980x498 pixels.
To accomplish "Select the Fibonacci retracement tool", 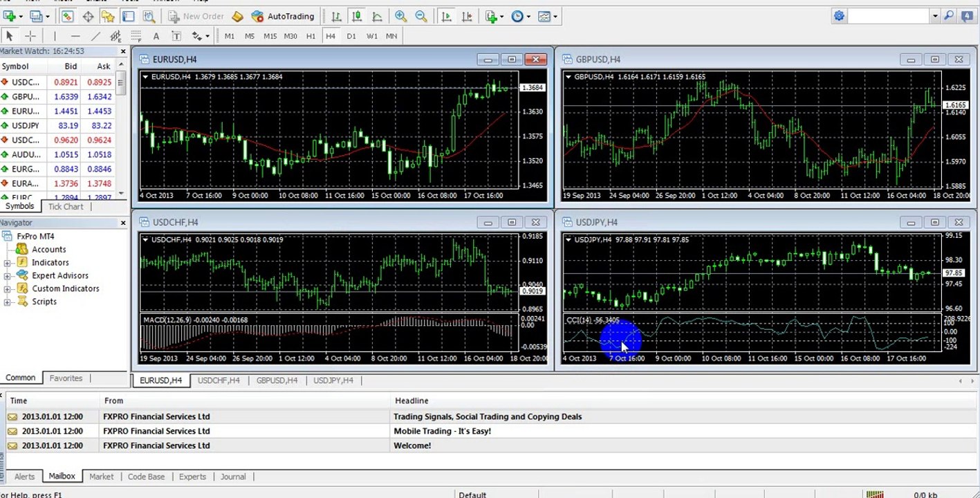I will (136, 36).
